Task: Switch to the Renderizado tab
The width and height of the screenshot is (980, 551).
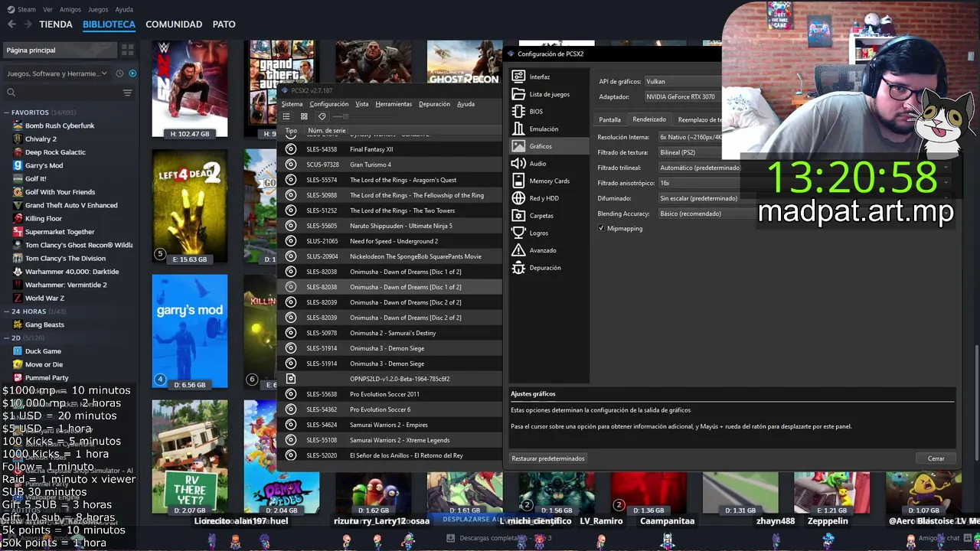Action: tap(649, 119)
